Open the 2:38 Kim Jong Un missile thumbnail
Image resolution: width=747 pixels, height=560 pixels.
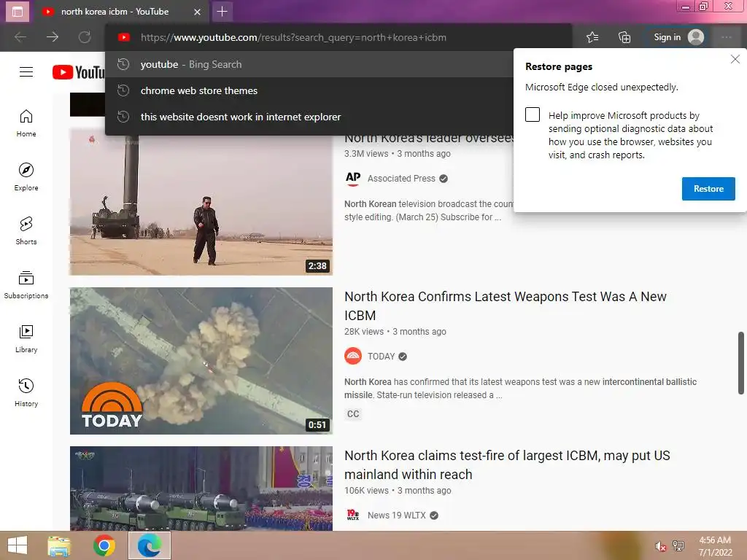[x=201, y=202]
